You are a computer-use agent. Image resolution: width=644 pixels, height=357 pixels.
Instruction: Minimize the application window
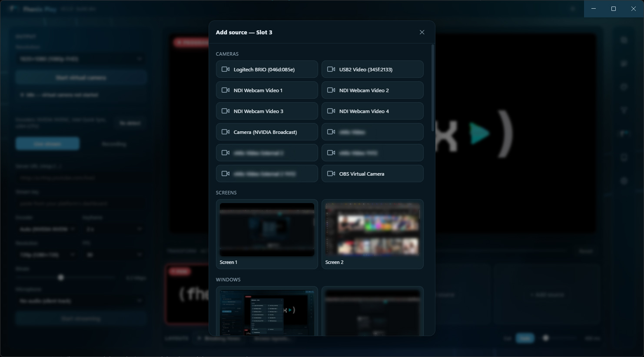coord(594,9)
